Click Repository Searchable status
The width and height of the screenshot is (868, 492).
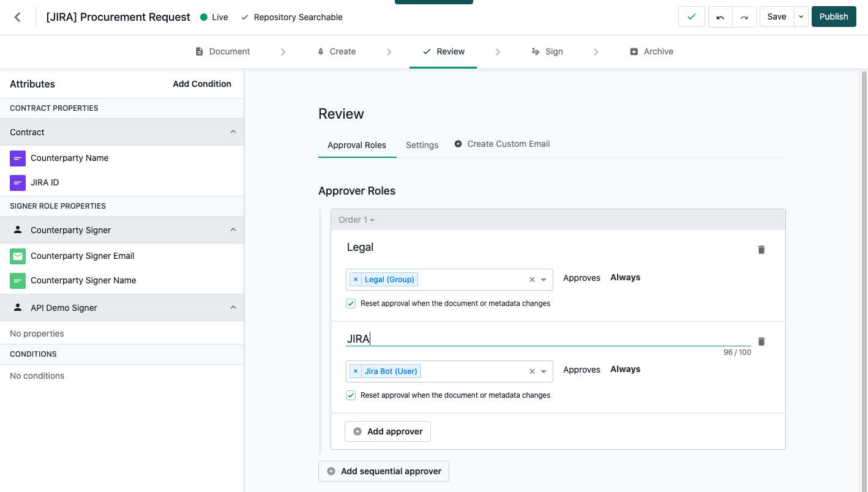(292, 17)
